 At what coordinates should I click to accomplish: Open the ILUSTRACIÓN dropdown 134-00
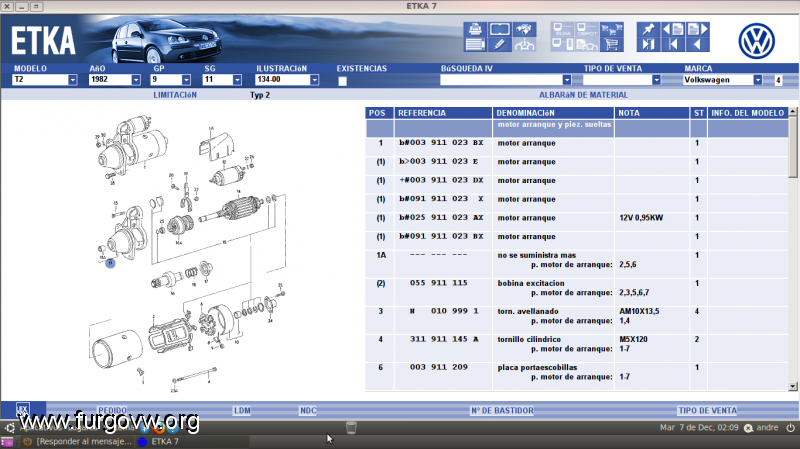[314, 80]
